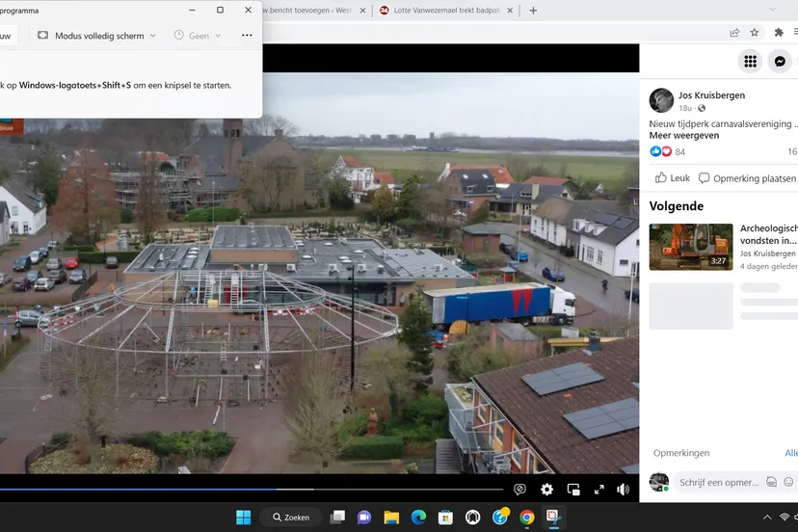Screen dimensions: 798x532
Task: Open Jos Kruisbergen profile name
Action: coord(711,95)
